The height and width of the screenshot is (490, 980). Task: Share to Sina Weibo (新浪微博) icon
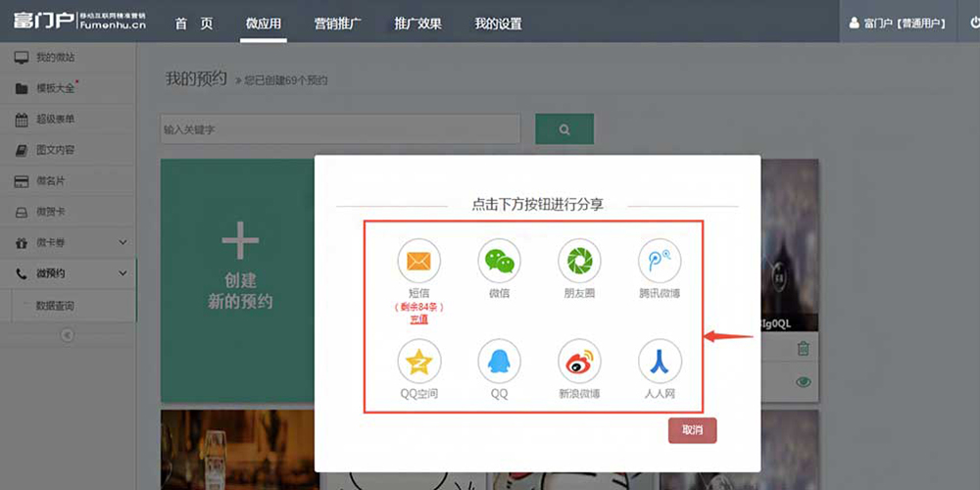pos(579,362)
